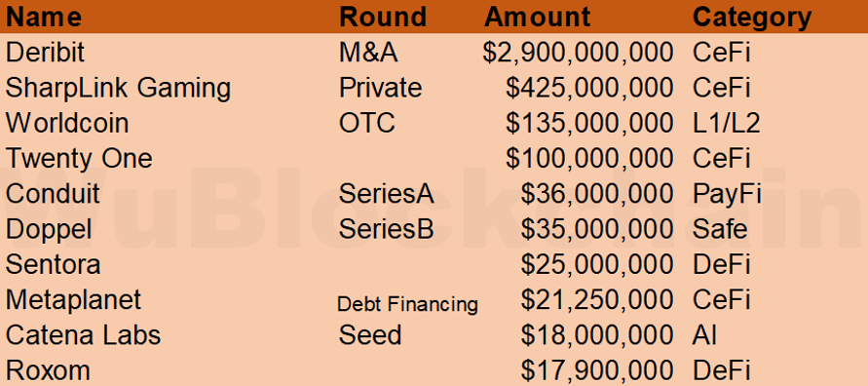Select the SeriesB cell for Doppel
This screenshot has height=386, width=868.
[387, 230]
